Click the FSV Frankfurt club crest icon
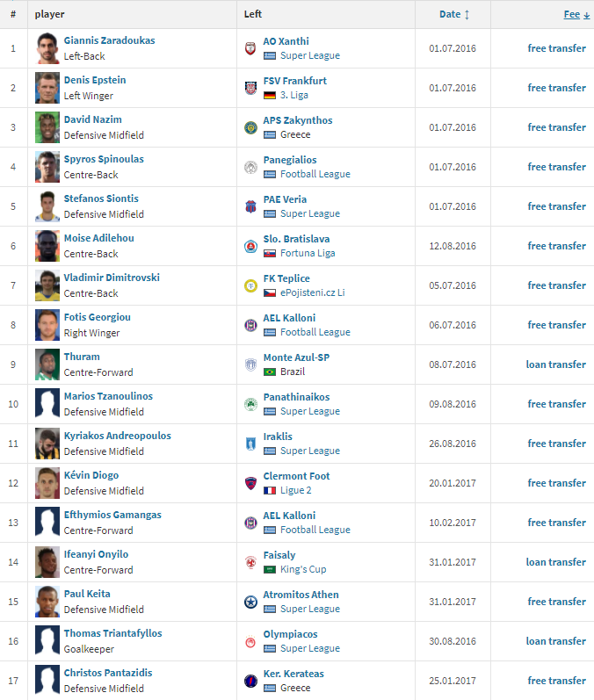 (x=250, y=88)
